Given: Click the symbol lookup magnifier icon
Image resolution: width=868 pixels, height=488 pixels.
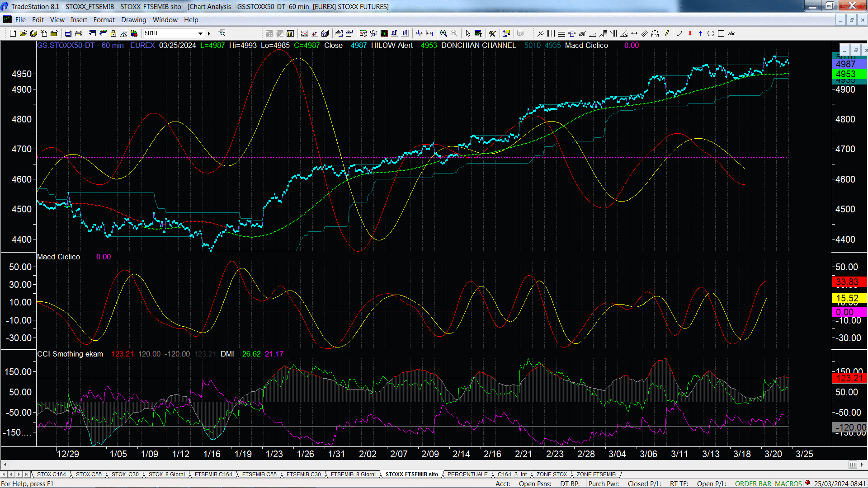Looking at the screenshot, I should tap(222, 33).
